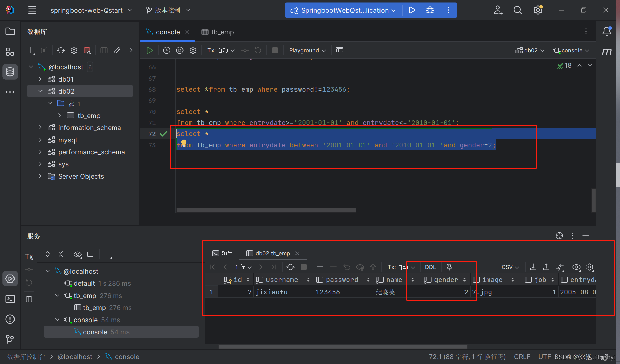Image resolution: width=620 pixels, height=364 pixels.
Task: Open the data source properties wrench icon
Action: click(117, 50)
